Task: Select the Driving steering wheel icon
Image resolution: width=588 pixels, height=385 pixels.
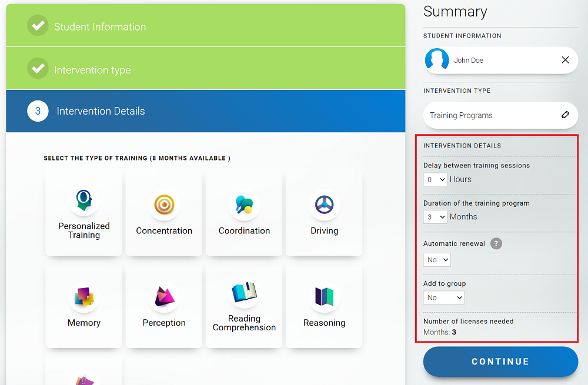Action: click(324, 205)
